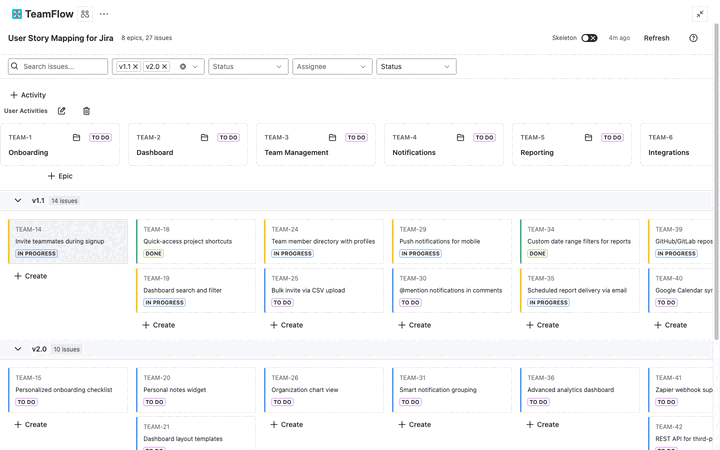Add a new Activity
Screen dimensions: 720x450
click(x=28, y=95)
